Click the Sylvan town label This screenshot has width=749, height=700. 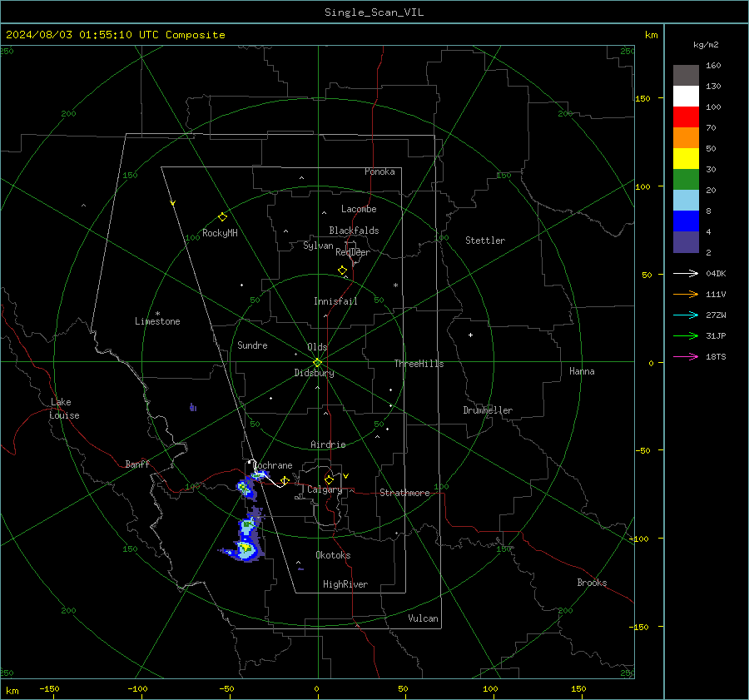pos(318,246)
